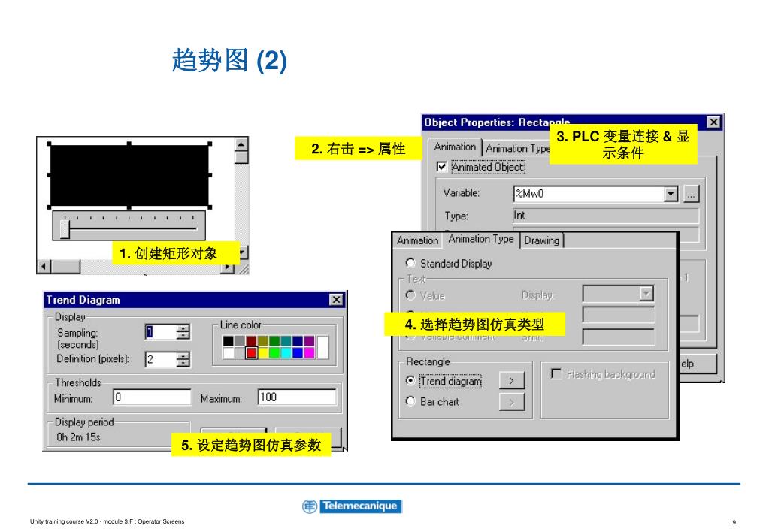Image resolution: width=769 pixels, height=532 pixels.
Task: Pick the yellow line color swatch
Action: [x=262, y=352]
